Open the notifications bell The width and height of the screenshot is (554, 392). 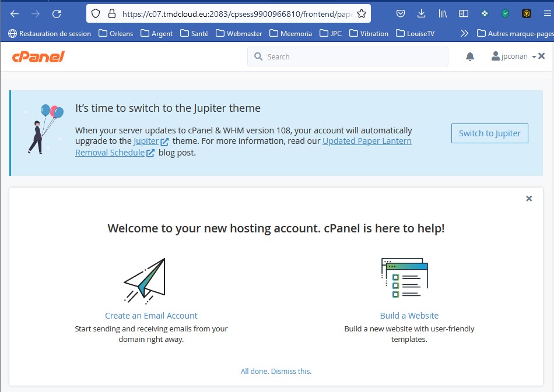470,56
